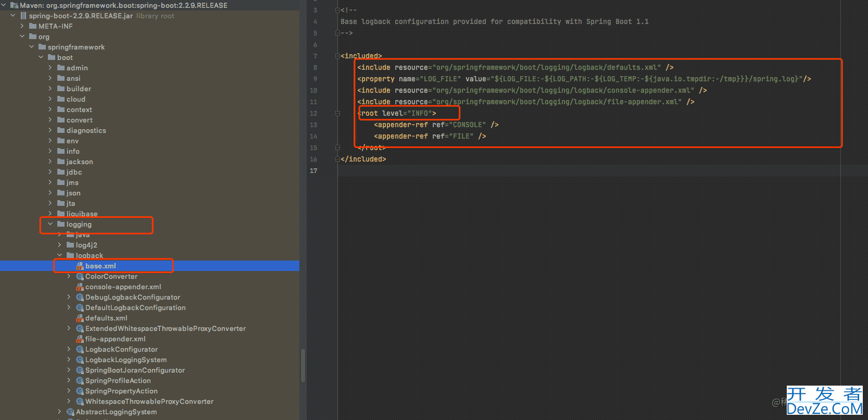
Task: Click line number 17 in the gutter
Action: pos(313,170)
